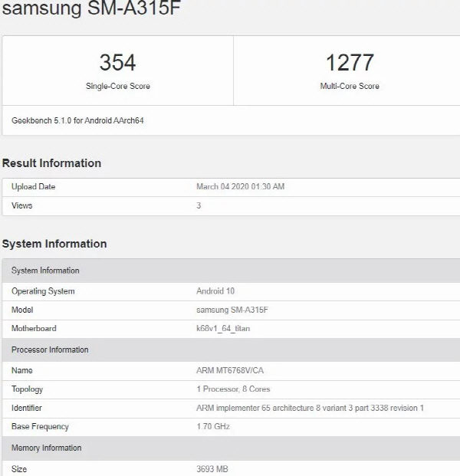Image resolution: width=460 pixels, height=476 pixels.
Task: Select the k68v1_64_titan motherboard value
Action: [x=223, y=329]
